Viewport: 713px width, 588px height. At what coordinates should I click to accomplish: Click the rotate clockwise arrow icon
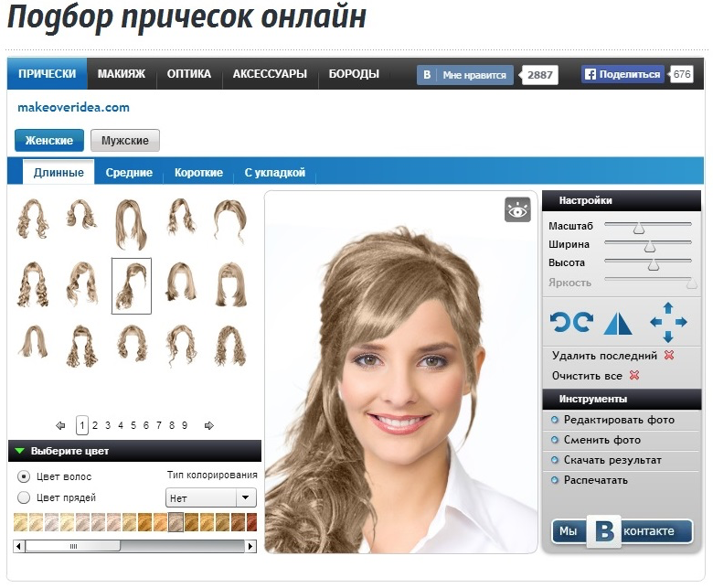click(583, 322)
